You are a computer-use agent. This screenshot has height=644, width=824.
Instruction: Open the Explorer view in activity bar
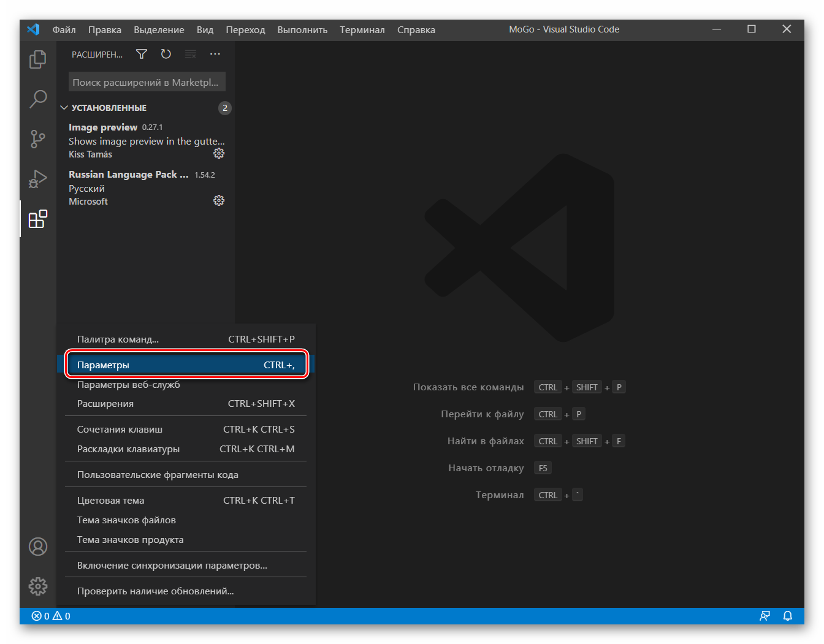pos(38,59)
